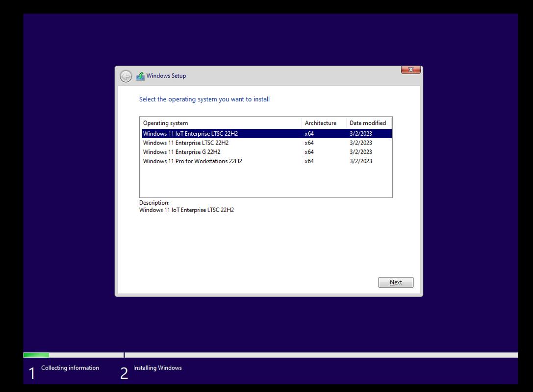Click x64 in Pro for Workstations row
The height and width of the screenshot is (392, 533).
(x=309, y=161)
